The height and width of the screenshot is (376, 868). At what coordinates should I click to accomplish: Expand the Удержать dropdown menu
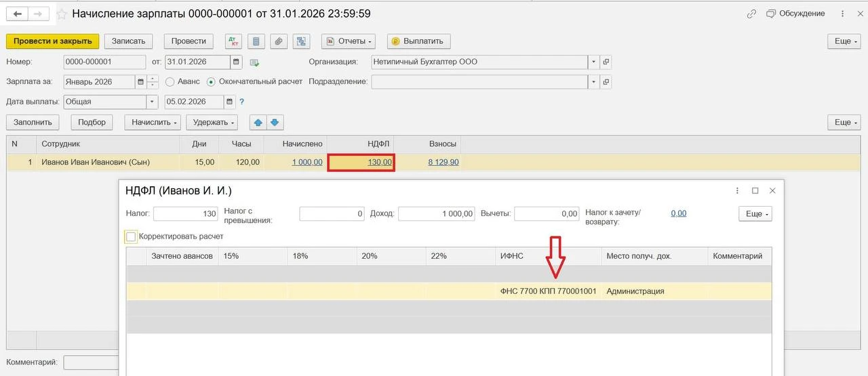[x=212, y=123]
